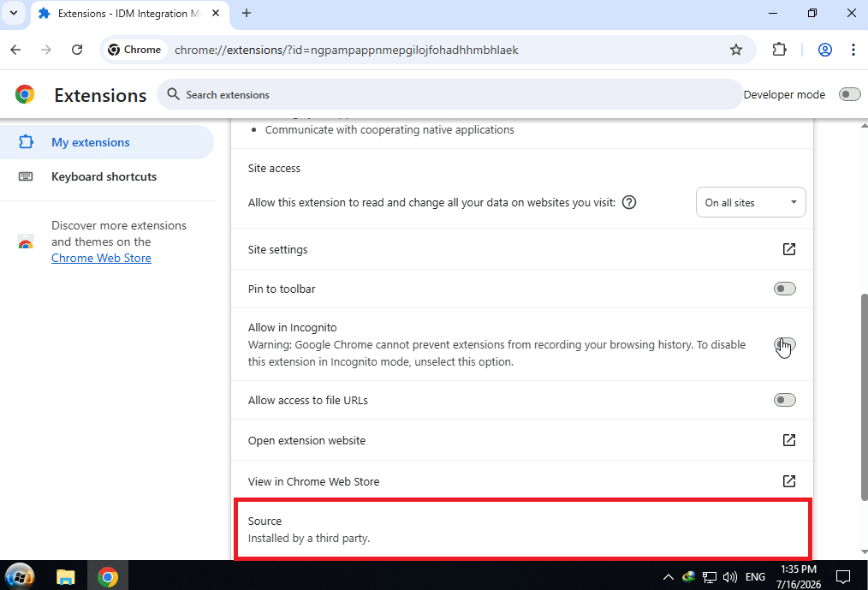The image size is (868, 590).
Task: Click the Search extensions field
Action: [449, 95]
